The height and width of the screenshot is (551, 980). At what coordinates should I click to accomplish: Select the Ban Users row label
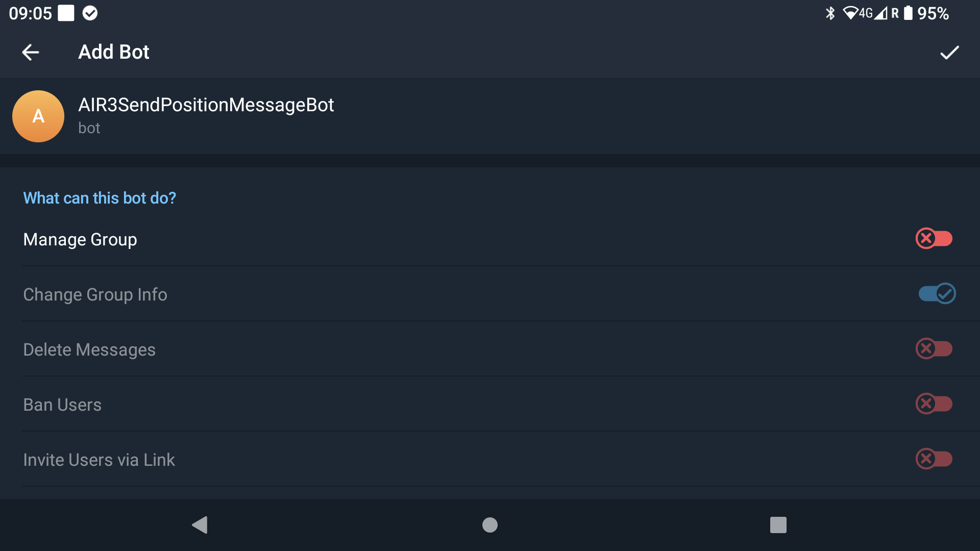click(62, 405)
